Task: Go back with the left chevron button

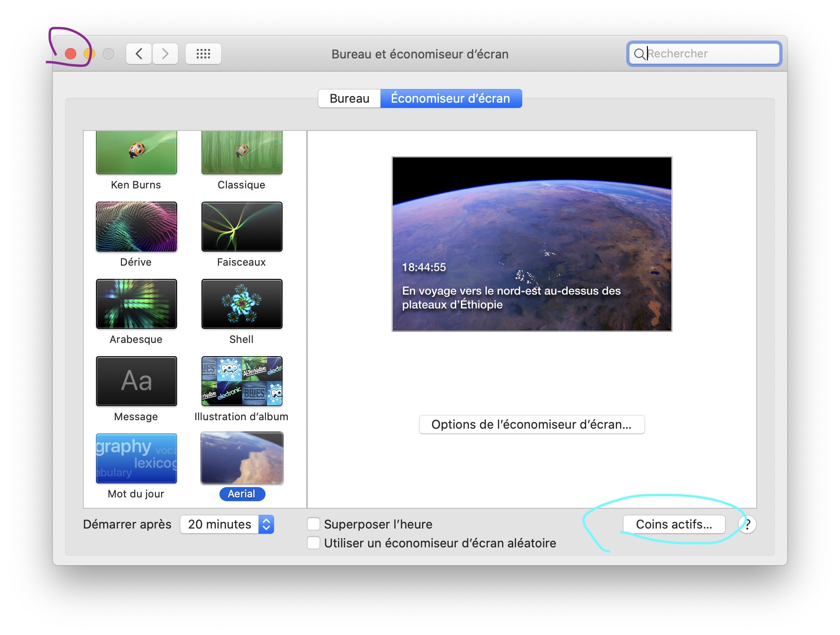Action: click(x=139, y=54)
